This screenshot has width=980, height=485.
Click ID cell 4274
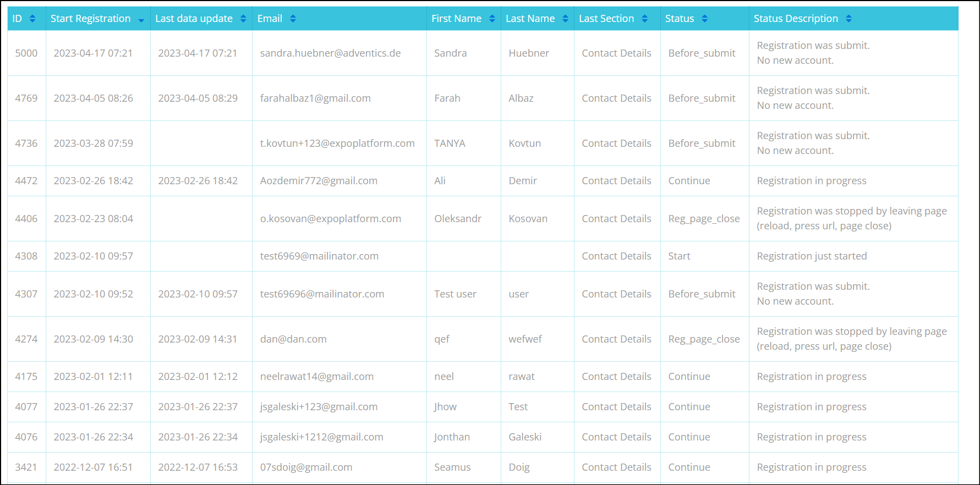[26, 339]
